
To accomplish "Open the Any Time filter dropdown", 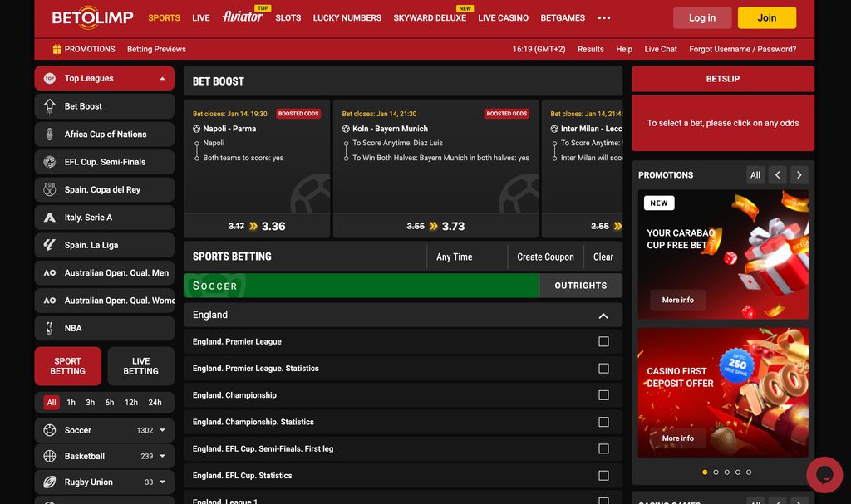I will point(467,257).
